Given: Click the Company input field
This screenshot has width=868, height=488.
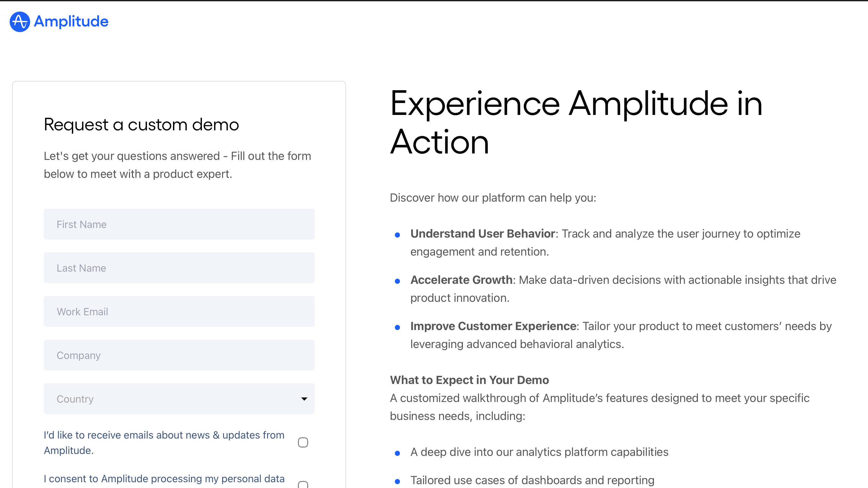Looking at the screenshot, I should click(x=179, y=355).
